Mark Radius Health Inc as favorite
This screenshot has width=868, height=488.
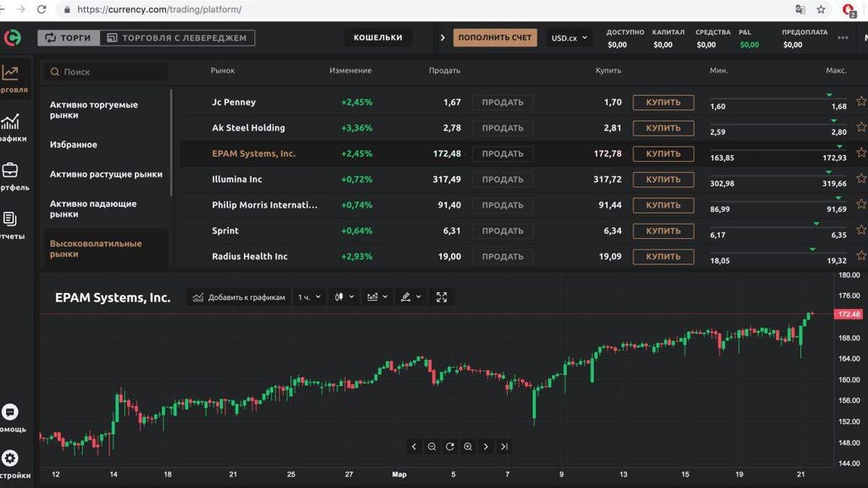click(861, 256)
